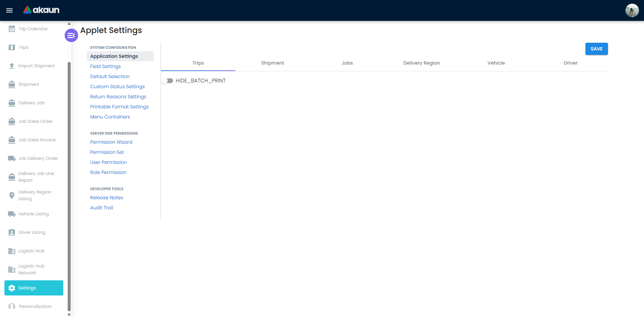Open the hamburger navigation menu
644x317 pixels.
[x=9, y=10]
